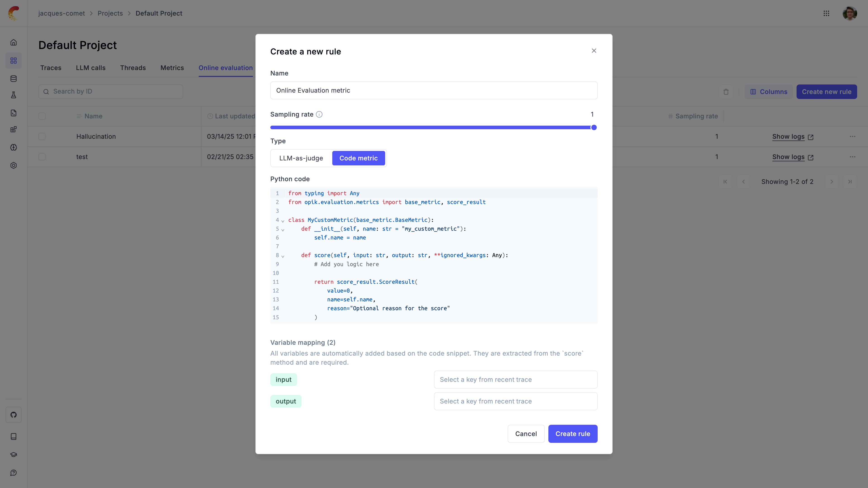Select the Code metric type option

pyautogui.click(x=358, y=158)
